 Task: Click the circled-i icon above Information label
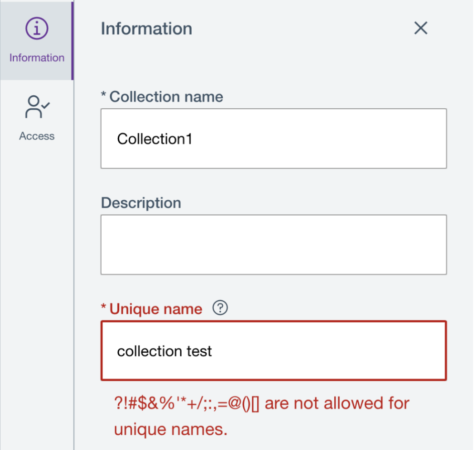(37, 28)
